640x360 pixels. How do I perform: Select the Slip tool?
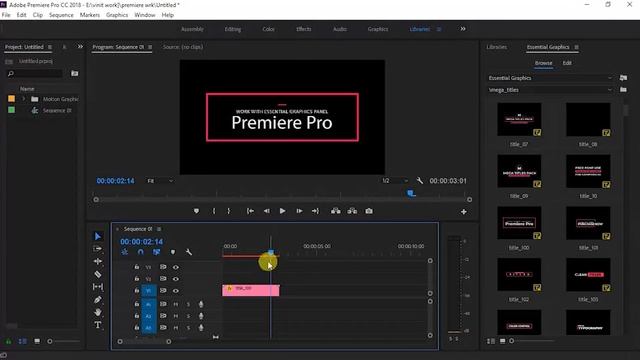point(98,287)
